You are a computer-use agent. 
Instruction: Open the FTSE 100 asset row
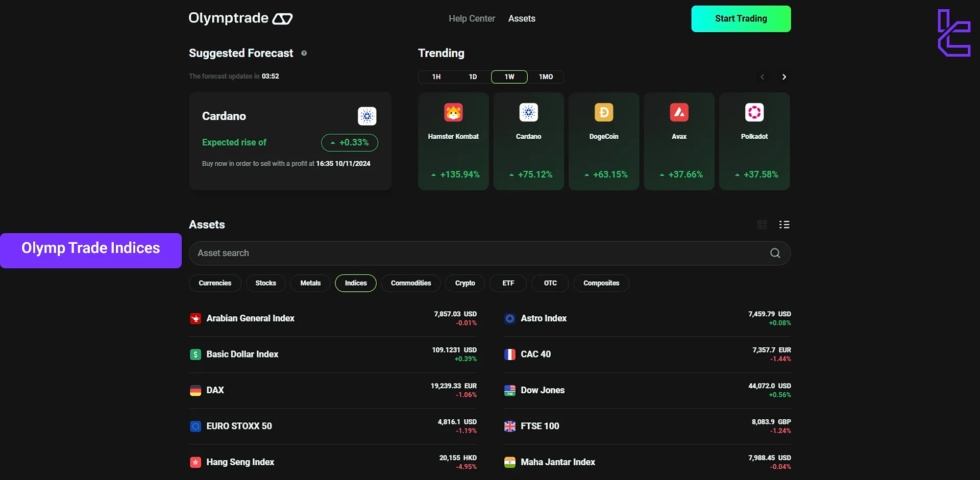click(x=647, y=426)
